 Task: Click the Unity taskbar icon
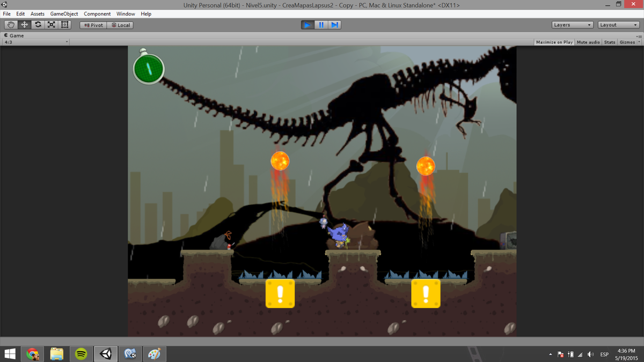coord(106,354)
